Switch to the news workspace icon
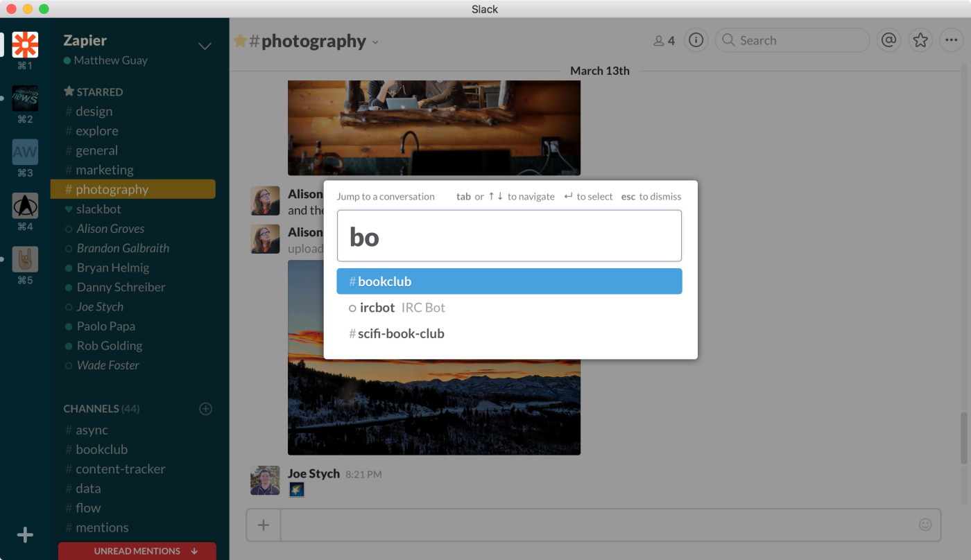971x560 pixels. (25, 98)
